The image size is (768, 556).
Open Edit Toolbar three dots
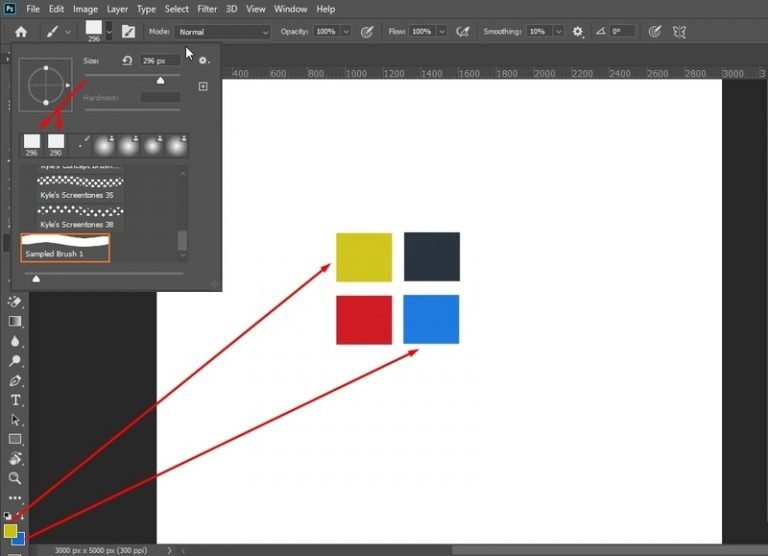(15, 498)
